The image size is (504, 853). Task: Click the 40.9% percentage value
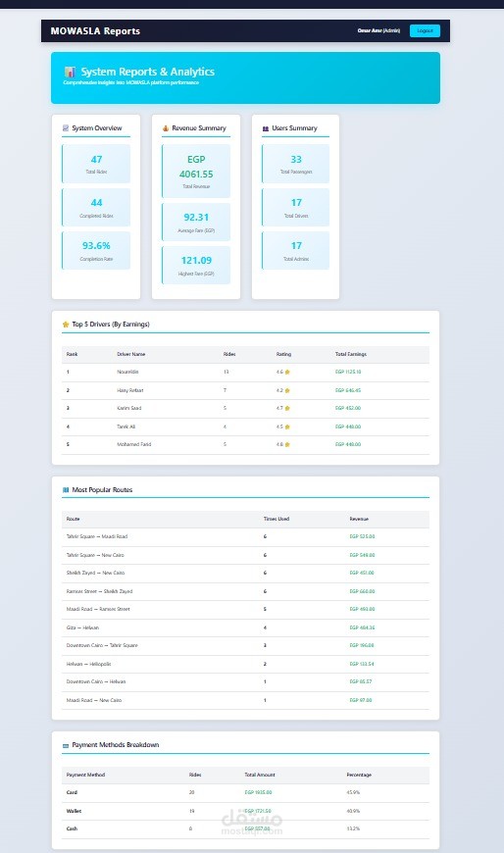[353, 811]
